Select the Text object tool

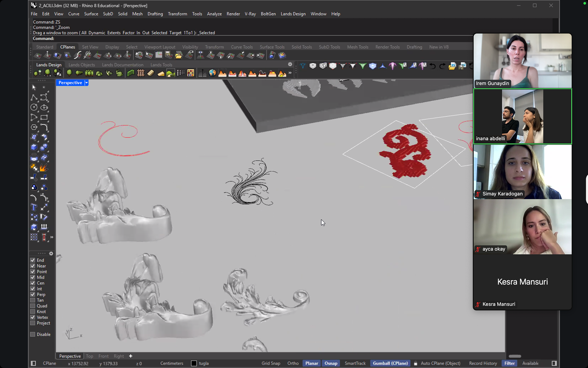(x=34, y=207)
